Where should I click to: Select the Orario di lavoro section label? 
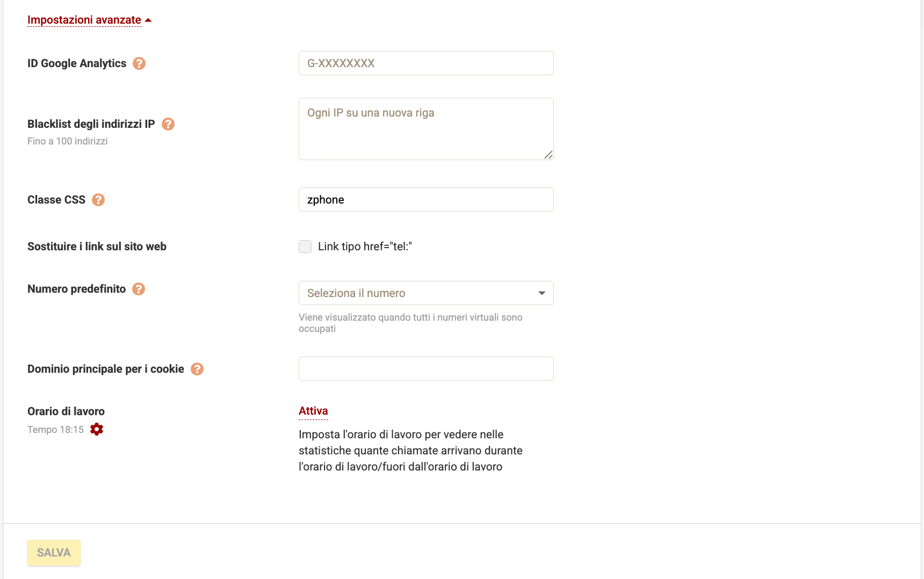[66, 411]
